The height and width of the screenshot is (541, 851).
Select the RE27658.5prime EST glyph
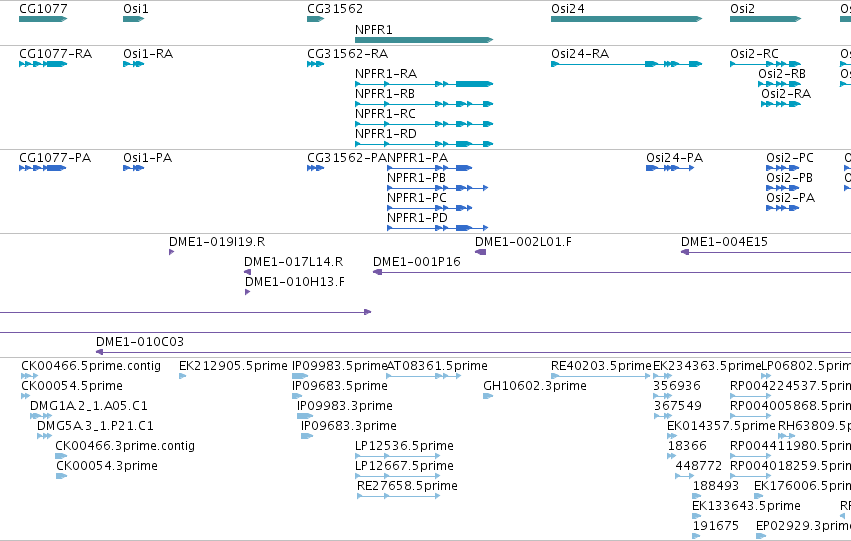(398, 496)
